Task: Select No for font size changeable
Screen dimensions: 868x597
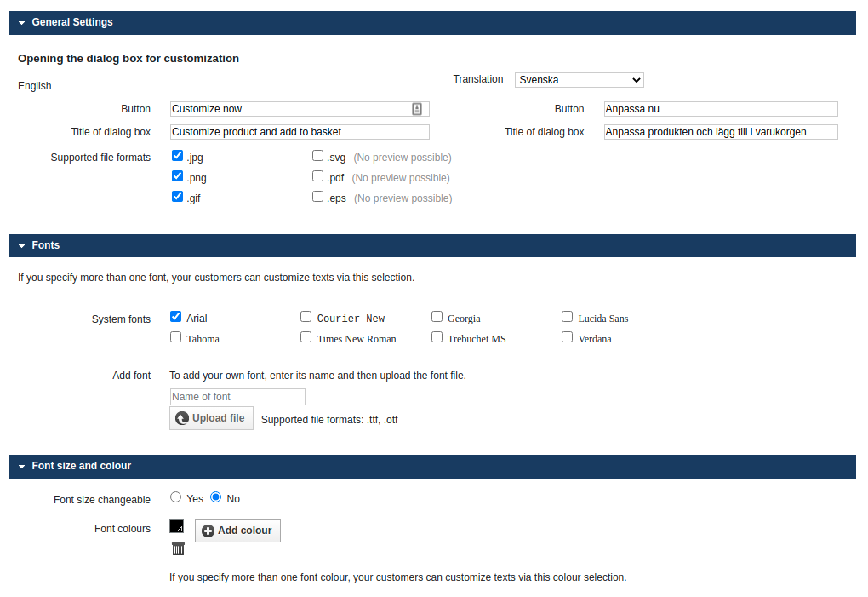Action: pyautogui.click(x=216, y=497)
